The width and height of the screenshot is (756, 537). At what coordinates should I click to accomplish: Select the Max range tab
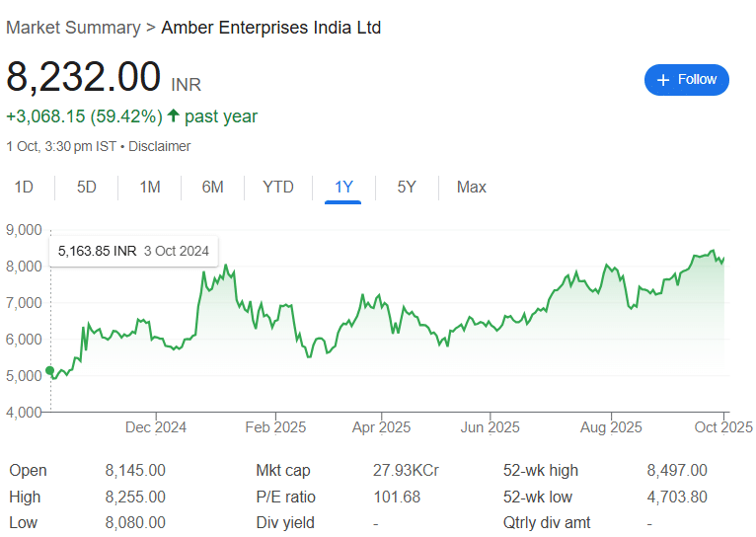472,187
